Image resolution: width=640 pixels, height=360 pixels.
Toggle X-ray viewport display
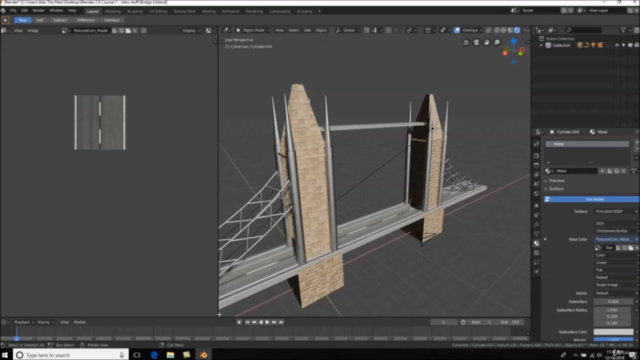click(x=489, y=30)
